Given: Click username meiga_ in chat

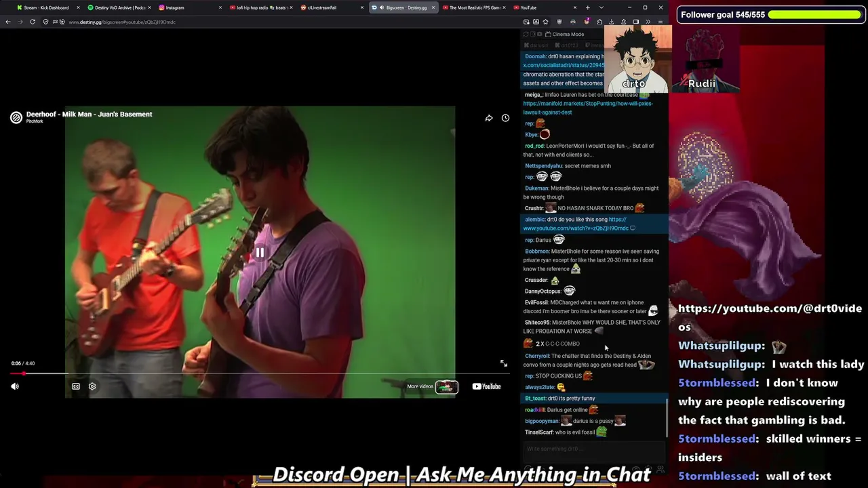Looking at the screenshot, I should (x=534, y=95).
